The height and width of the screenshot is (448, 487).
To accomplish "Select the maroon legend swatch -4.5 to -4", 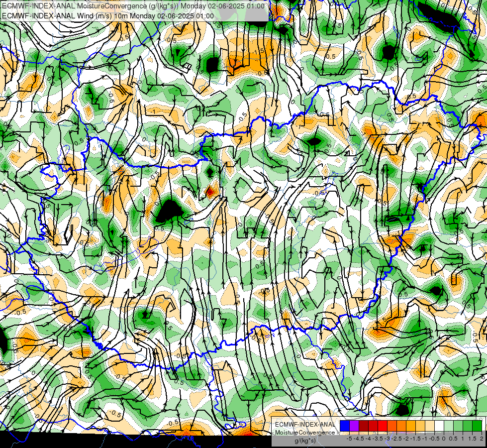I will [x=364, y=426].
